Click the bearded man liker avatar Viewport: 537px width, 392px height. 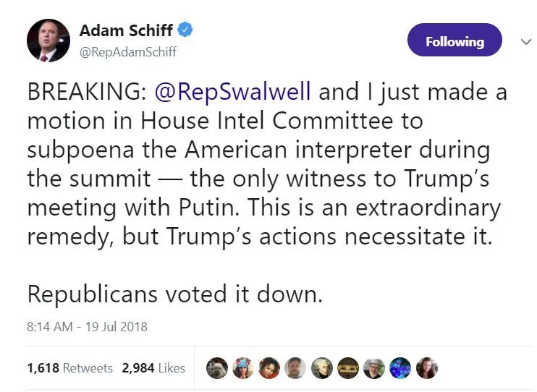295,368
